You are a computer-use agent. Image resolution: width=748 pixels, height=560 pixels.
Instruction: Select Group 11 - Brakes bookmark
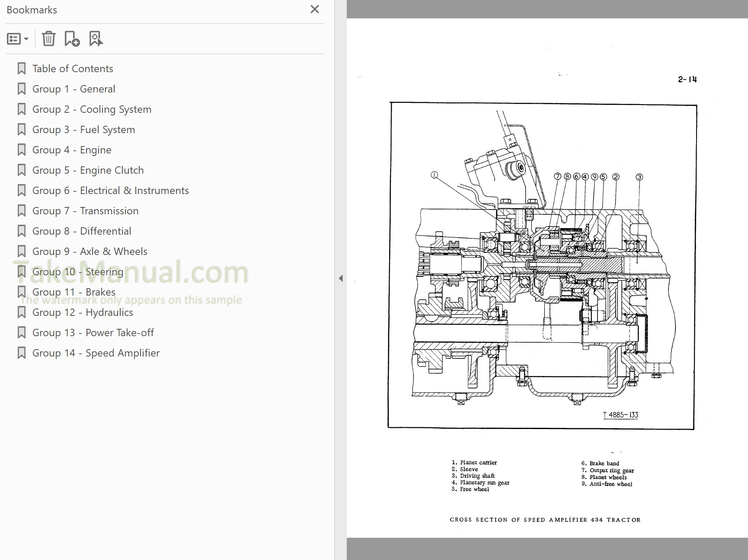click(74, 292)
